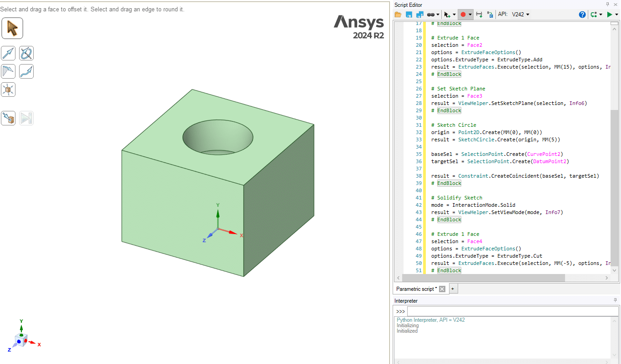Toggle the red Record button
Image resolution: width=621 pixels, height=364 pixels.
[463, 15]
